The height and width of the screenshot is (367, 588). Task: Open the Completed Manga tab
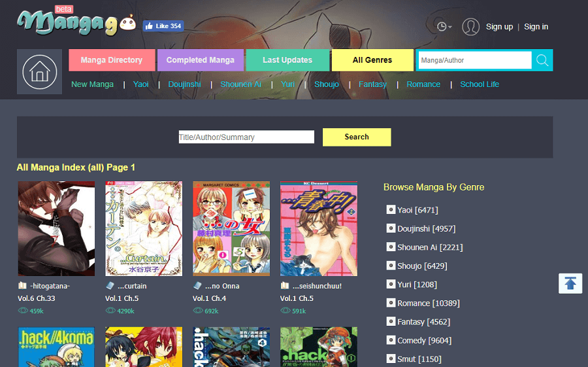point(200,60)
